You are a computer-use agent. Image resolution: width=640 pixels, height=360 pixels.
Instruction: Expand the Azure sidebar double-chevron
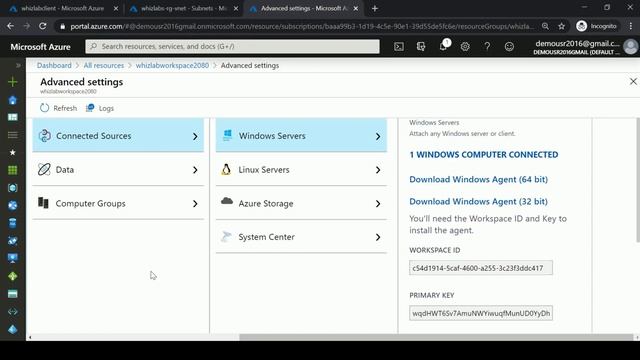coord(18,65)
